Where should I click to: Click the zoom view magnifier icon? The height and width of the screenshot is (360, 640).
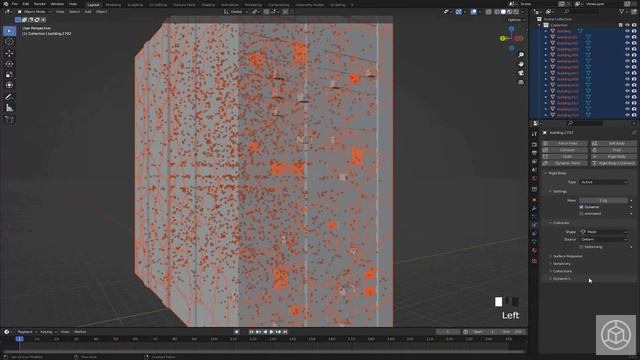tap(521, 55)
